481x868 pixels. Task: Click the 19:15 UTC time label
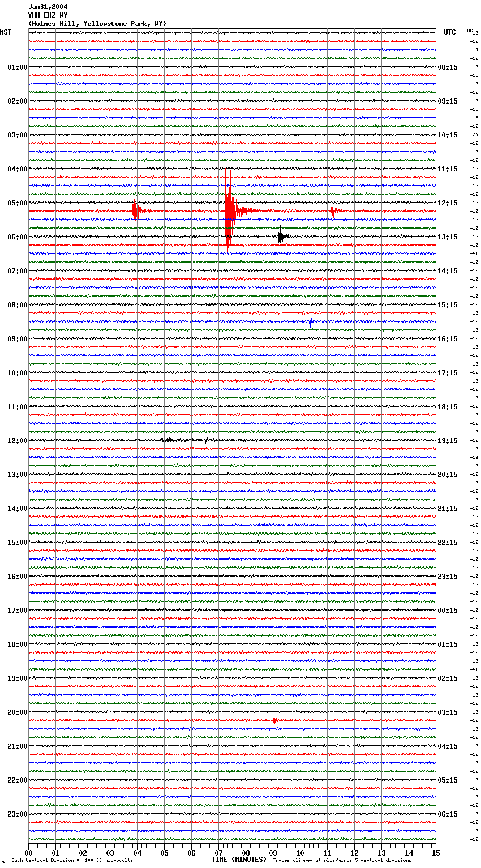[448, 441]
